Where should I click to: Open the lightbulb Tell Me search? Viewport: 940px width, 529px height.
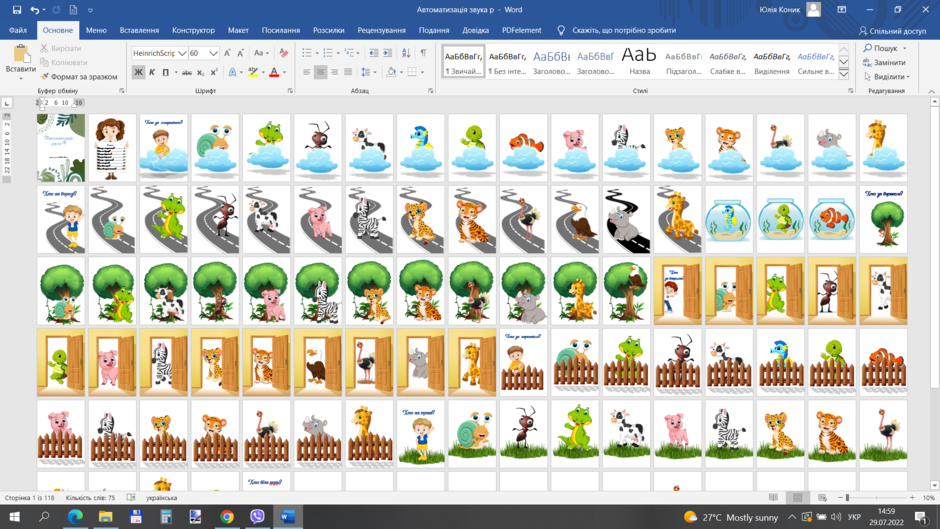point(561,30)
